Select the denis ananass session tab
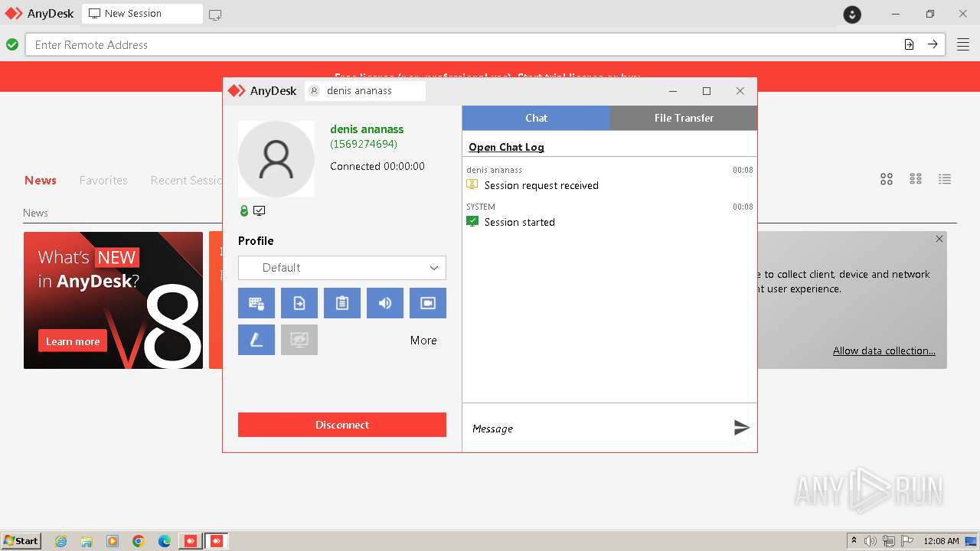 (365, 90)
